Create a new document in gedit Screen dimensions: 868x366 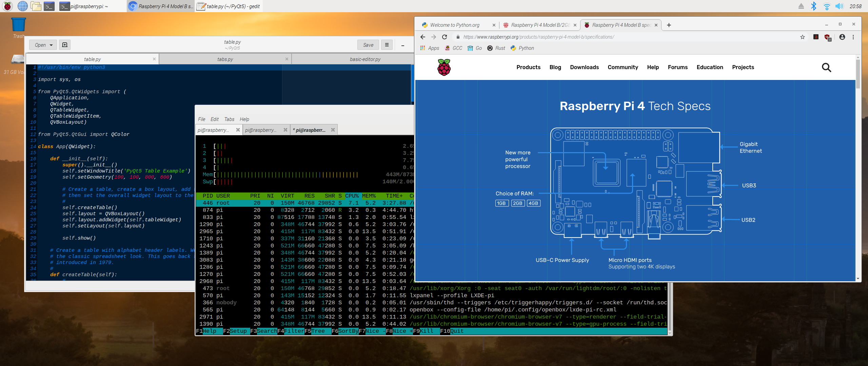pyautogui.click(x=65, y=45)
